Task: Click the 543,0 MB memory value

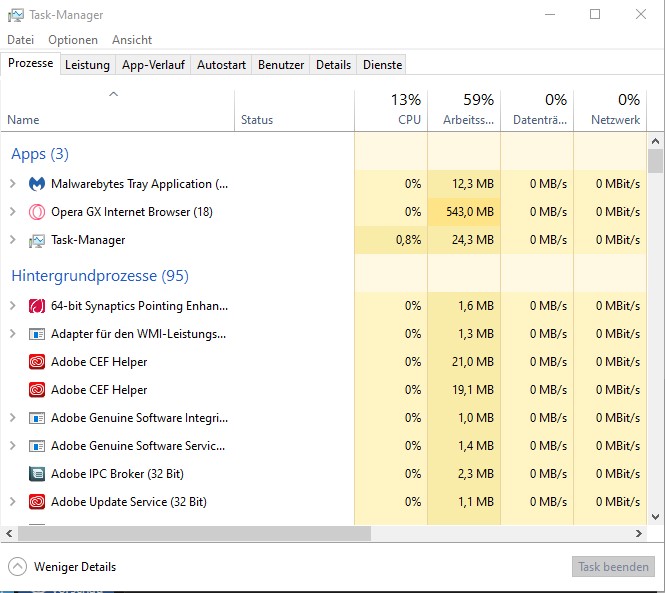Action: point(470,212)
